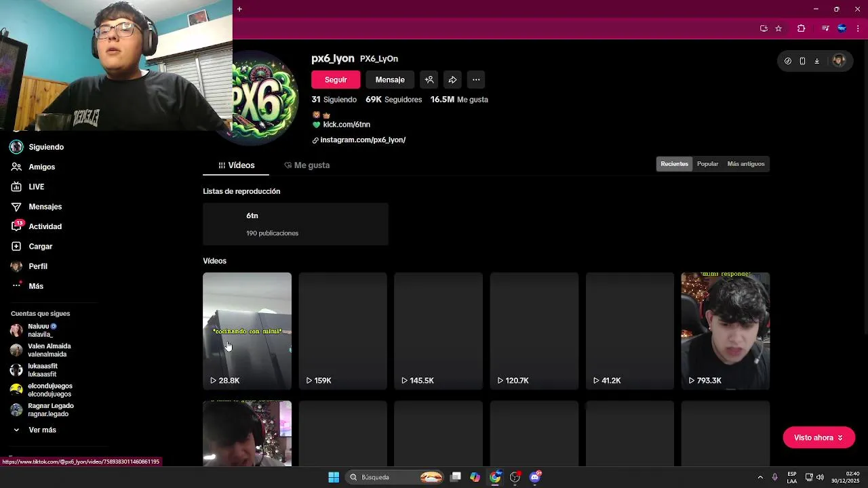Screen dimensions: 868x488
Task: Switch to the Me gusta tab
Action: pyautogui.click(x=307, y=165)
